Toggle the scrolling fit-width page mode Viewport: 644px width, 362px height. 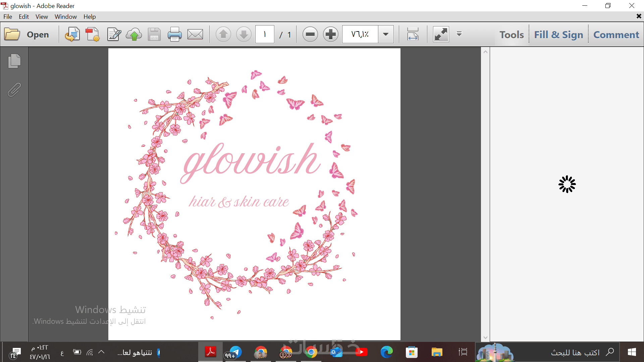coord(413,34)
